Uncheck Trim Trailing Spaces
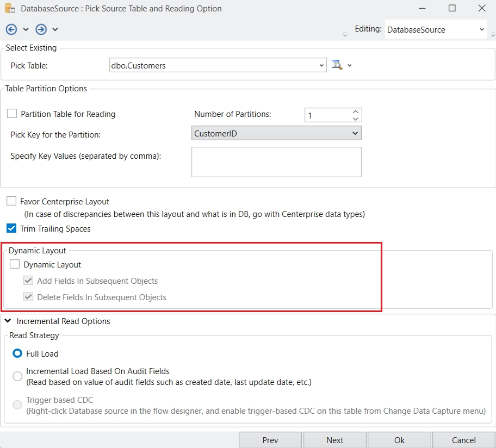Viewport: 496px width, 448px height. pos(11,229)
